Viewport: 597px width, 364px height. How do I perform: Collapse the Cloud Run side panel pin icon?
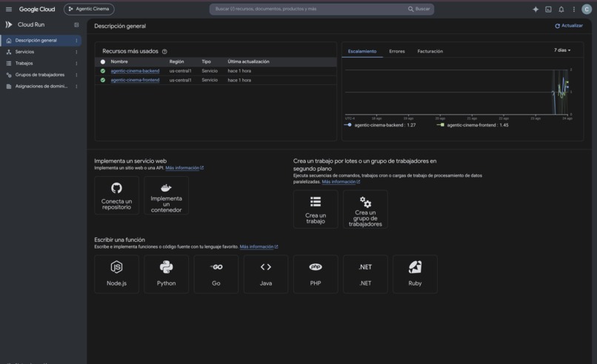(76, 24)
